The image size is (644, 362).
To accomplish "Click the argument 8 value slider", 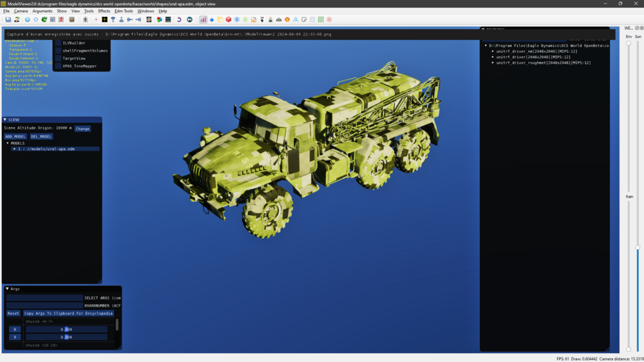I will point(66,329).
